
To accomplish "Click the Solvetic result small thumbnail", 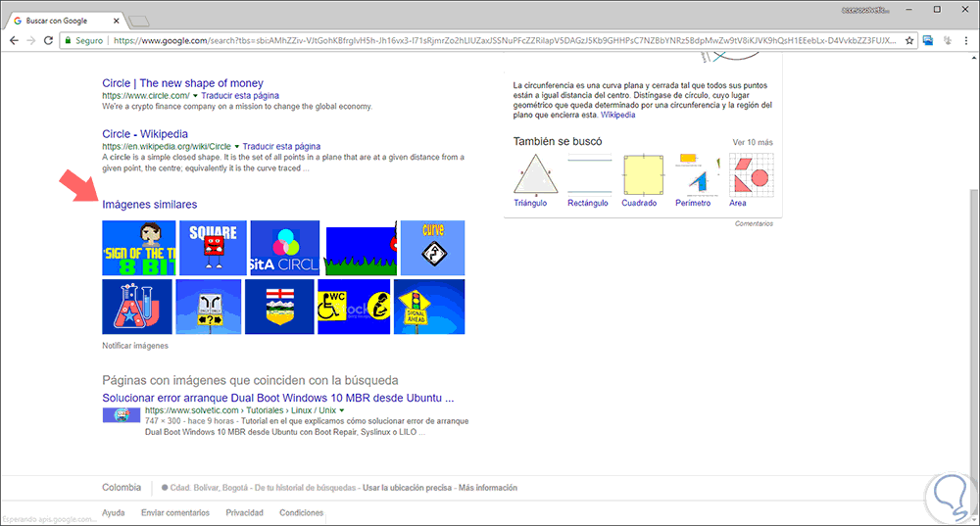I will pos(122,414).
